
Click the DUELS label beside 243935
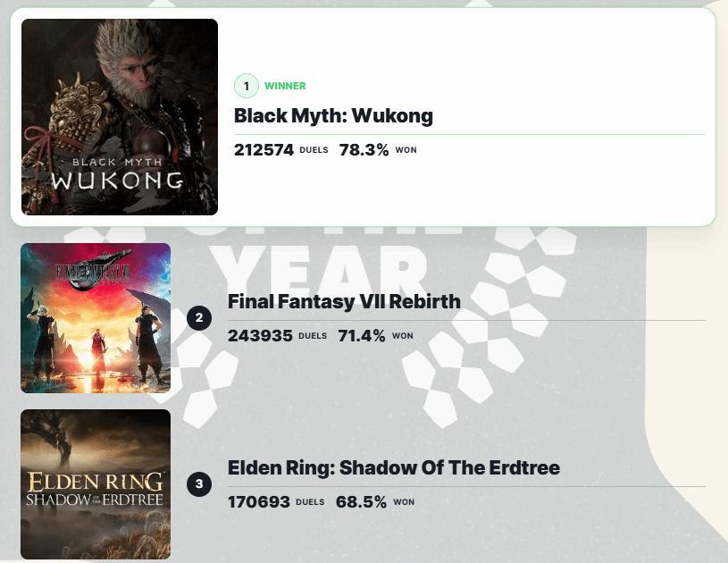pos(313,336)
